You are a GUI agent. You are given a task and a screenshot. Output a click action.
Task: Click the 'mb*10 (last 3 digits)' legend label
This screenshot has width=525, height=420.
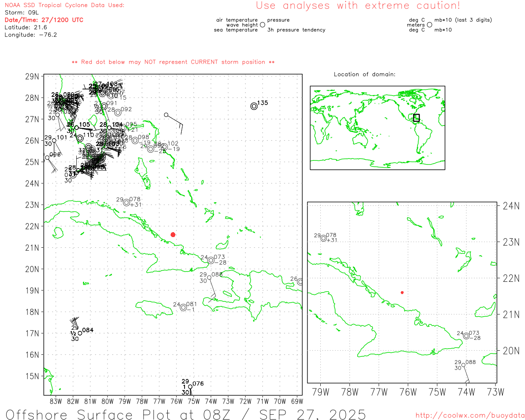(463, 20)
